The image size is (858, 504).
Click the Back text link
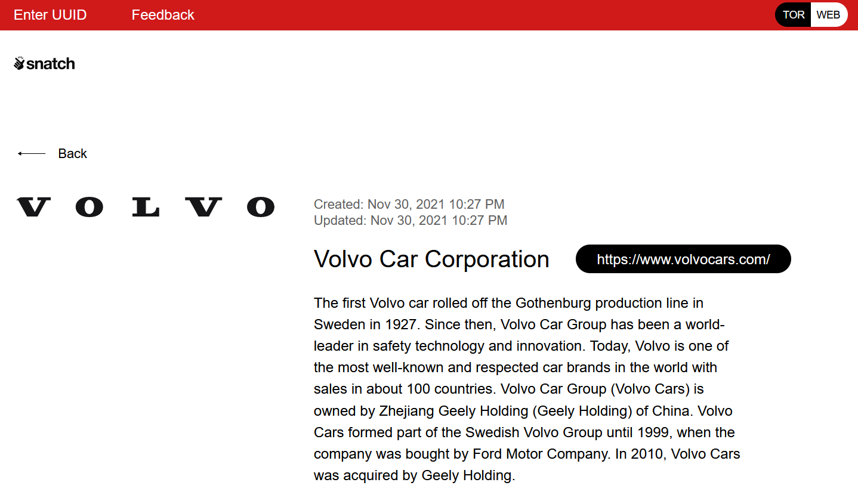coord(73,154)
